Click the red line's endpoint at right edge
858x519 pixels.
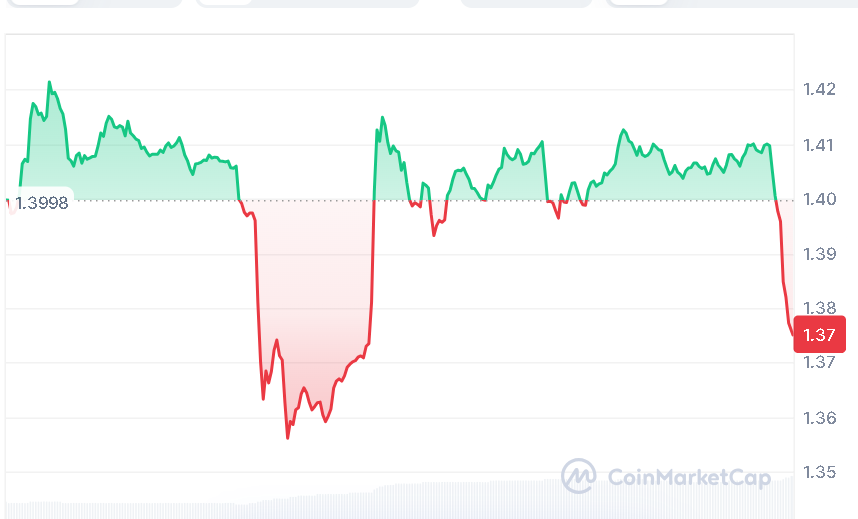tap(793, 334)
